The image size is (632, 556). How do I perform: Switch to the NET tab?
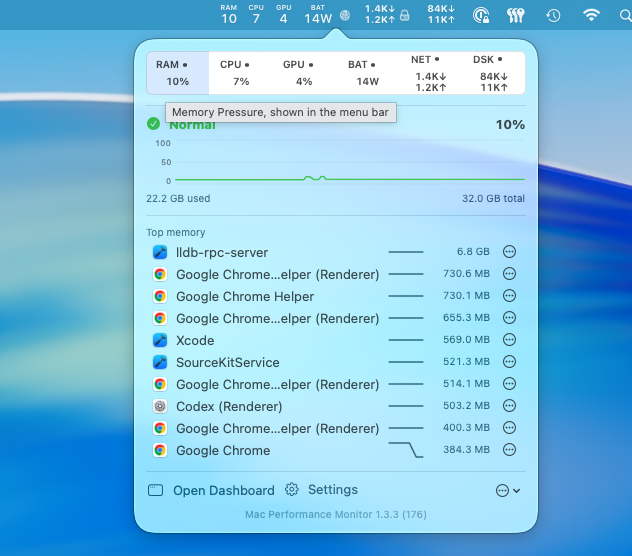click(430, 73)
